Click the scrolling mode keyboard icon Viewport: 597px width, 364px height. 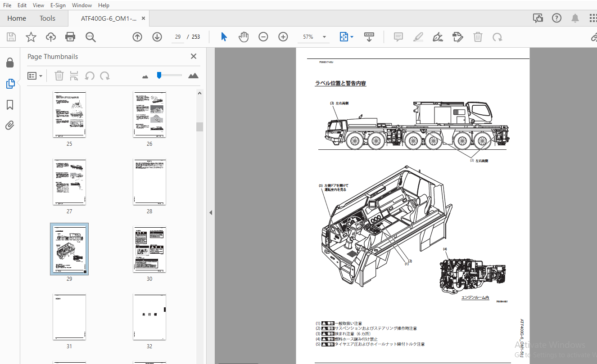tap(369, 37)
